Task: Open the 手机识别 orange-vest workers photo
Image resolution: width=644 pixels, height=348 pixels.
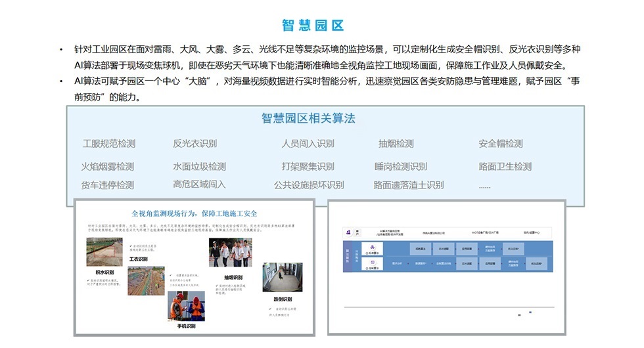Action: 185,307
